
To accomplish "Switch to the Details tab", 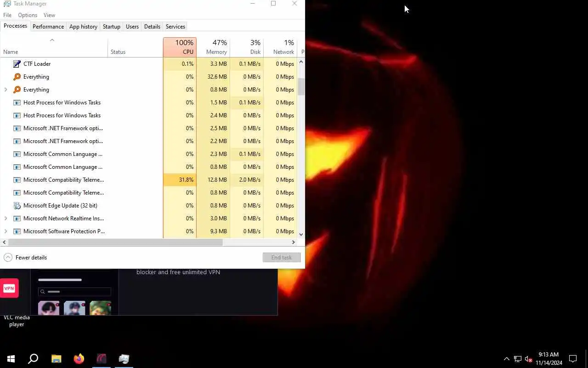I will coord(152,27).
